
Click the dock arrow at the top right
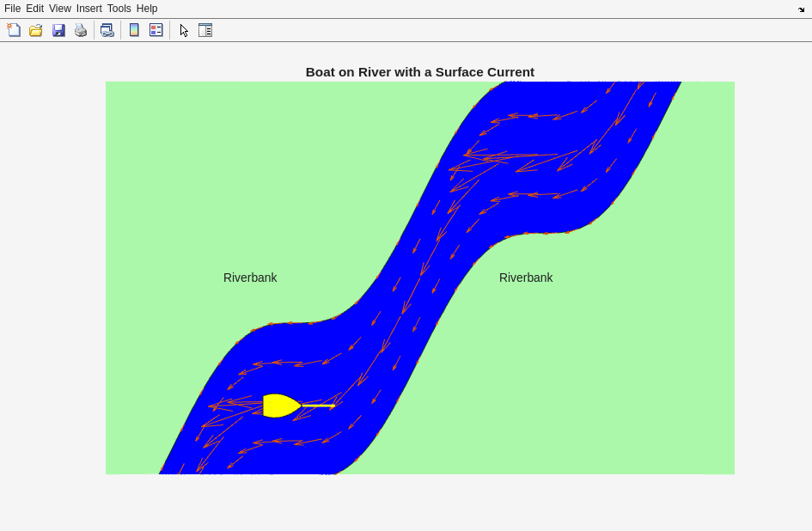point(801,9)
